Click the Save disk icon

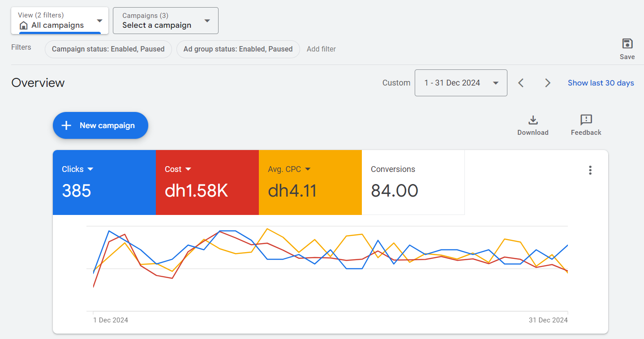click(x=627, y=44)
